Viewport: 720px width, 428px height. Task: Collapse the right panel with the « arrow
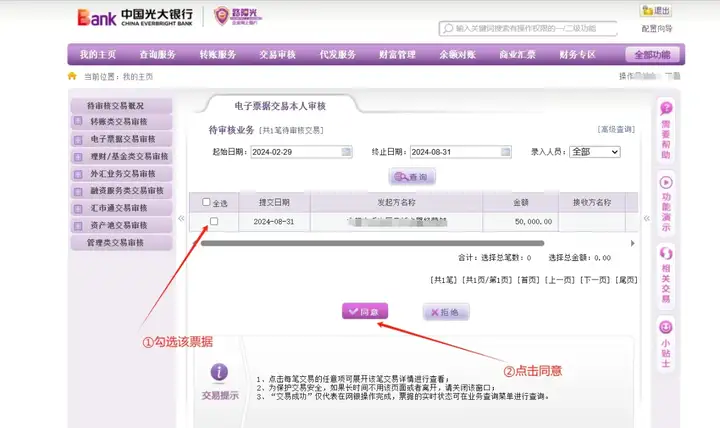pos(647,219)
